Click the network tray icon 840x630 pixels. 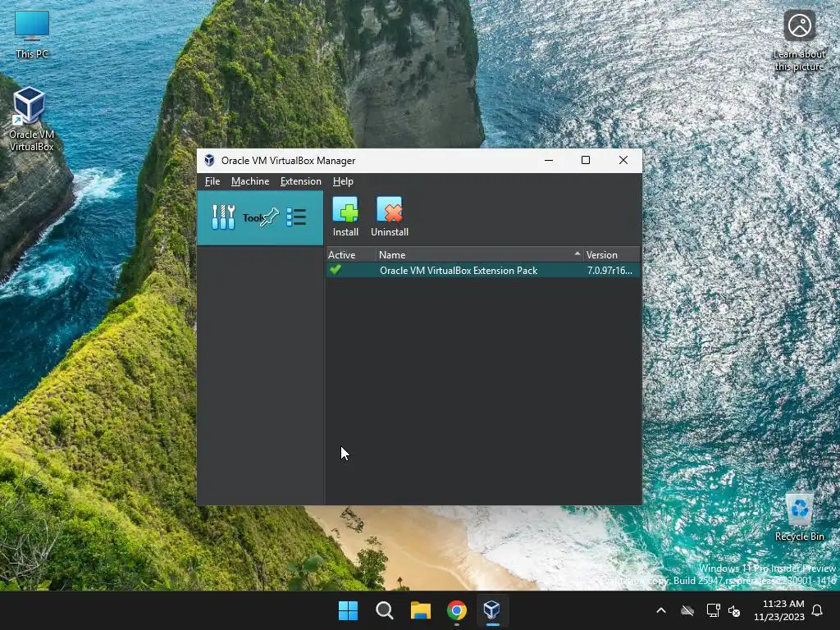point(713,610)
